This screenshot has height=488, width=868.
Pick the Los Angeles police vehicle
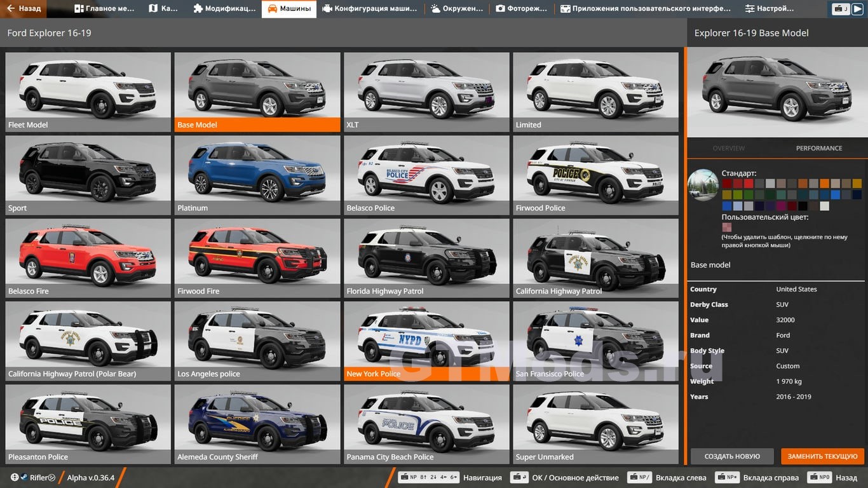tap(257, 341)
